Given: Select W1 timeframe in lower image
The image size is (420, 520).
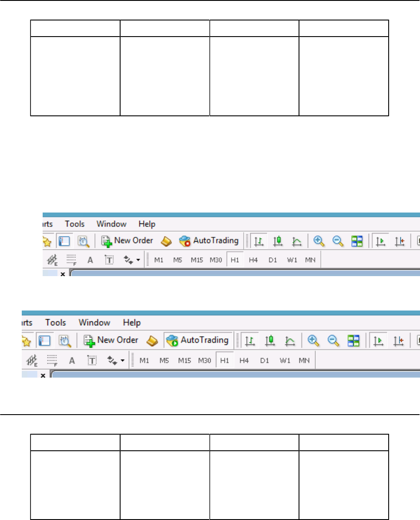Looking at the screenshot, I should coord(285,361).
